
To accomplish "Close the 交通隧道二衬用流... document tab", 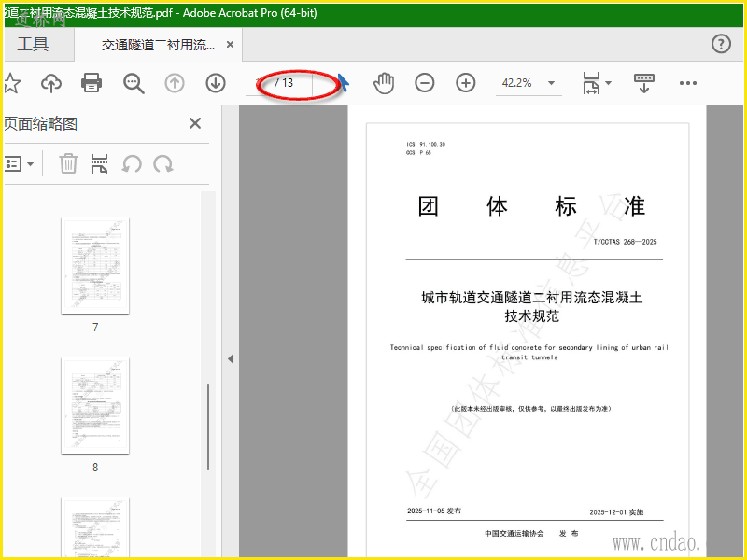I will (230, 44).
